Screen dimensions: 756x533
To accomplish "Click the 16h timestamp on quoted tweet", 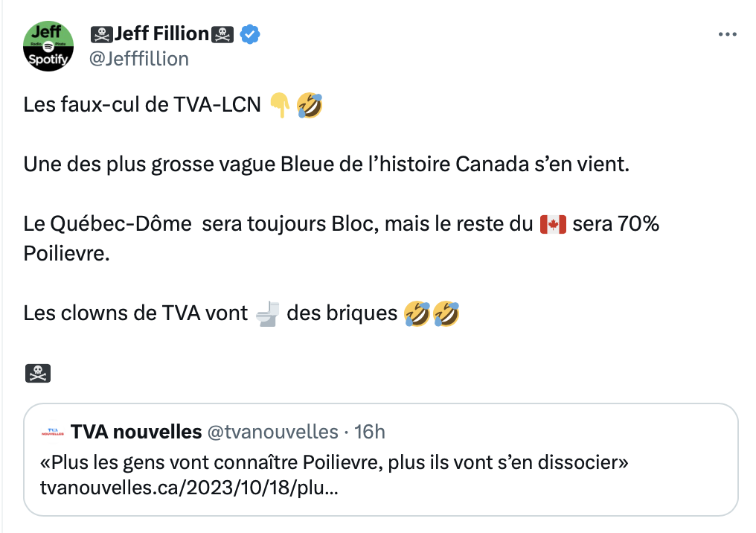I will click(x=370, y=433).
